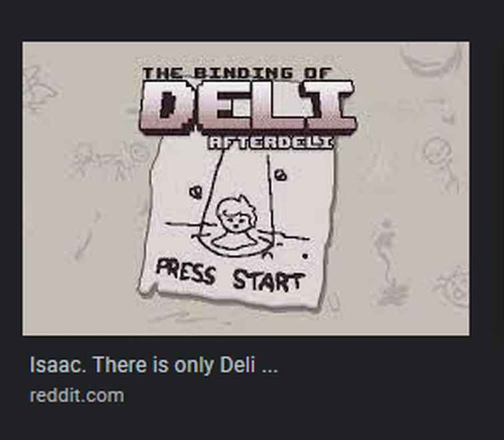504x440 pixels.
Task: Select the AFTERDELI subtitle text
Action: point(270,143)
